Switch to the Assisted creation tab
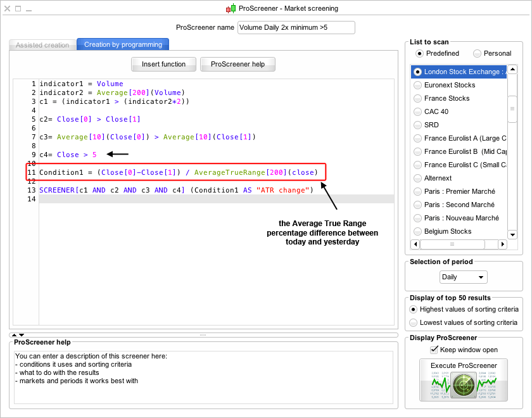Image resolution: width=532 pixels, height=418 pixels. coord(42,45)
